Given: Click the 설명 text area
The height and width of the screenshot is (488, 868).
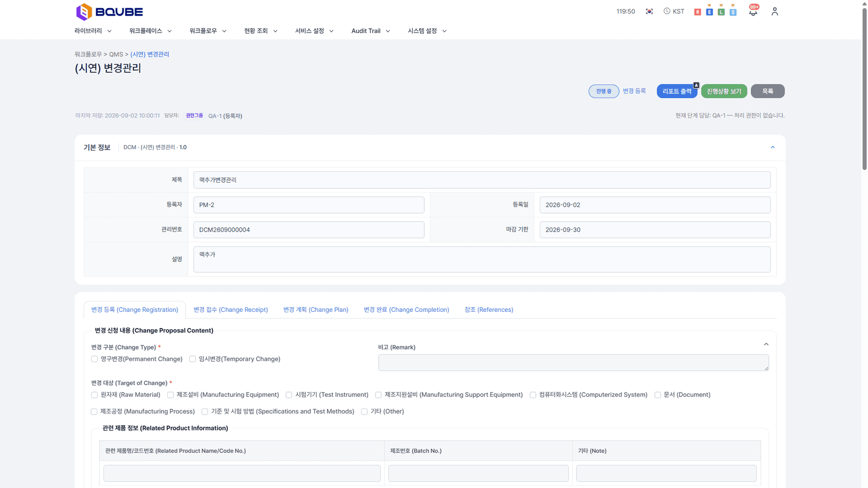Looking at the screenshot, I should pyautogui.click(x=482, y=259).
